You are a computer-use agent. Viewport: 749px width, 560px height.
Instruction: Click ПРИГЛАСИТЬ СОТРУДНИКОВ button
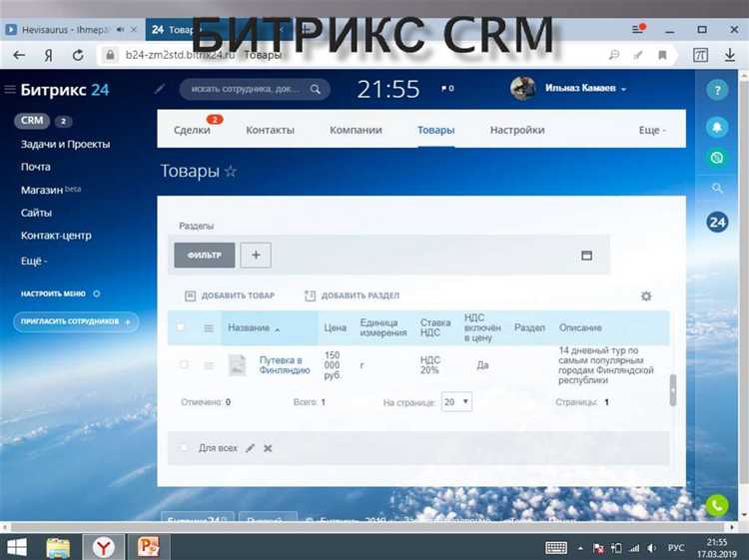point(76,321)
